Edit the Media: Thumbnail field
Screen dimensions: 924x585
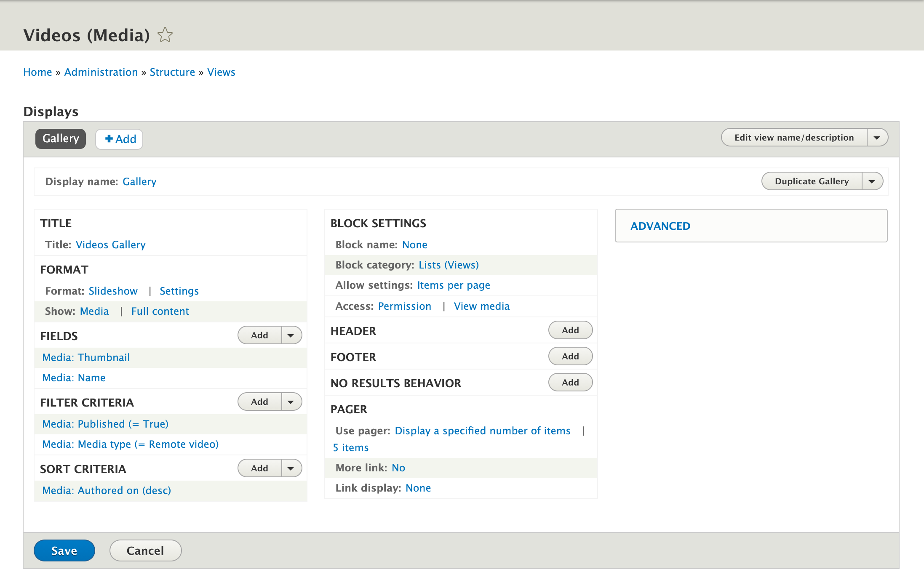coord(86,357)
